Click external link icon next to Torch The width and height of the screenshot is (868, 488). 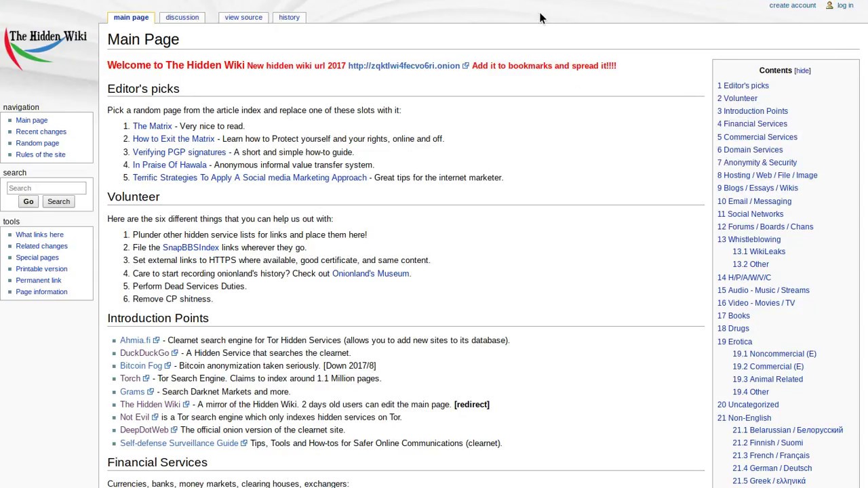tap(146, 379)
